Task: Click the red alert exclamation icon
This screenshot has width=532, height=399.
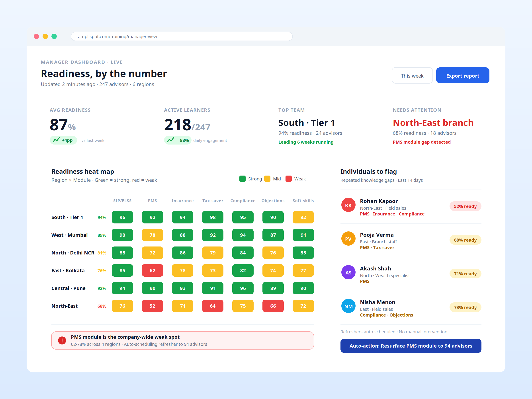Action: point(62,340)
